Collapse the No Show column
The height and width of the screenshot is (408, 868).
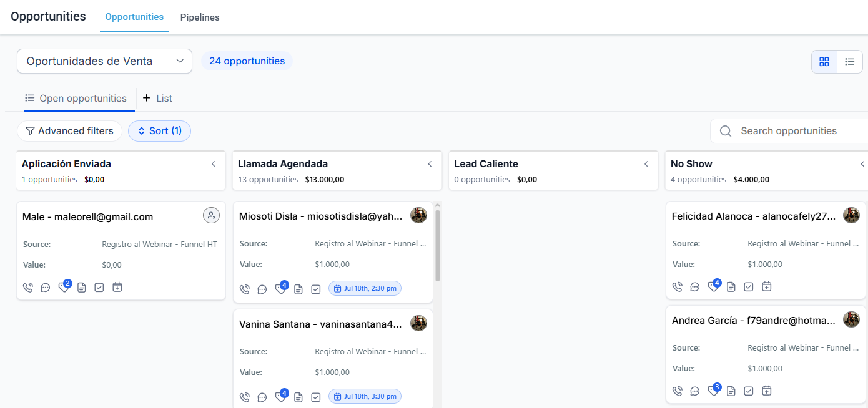coord(862,164)
